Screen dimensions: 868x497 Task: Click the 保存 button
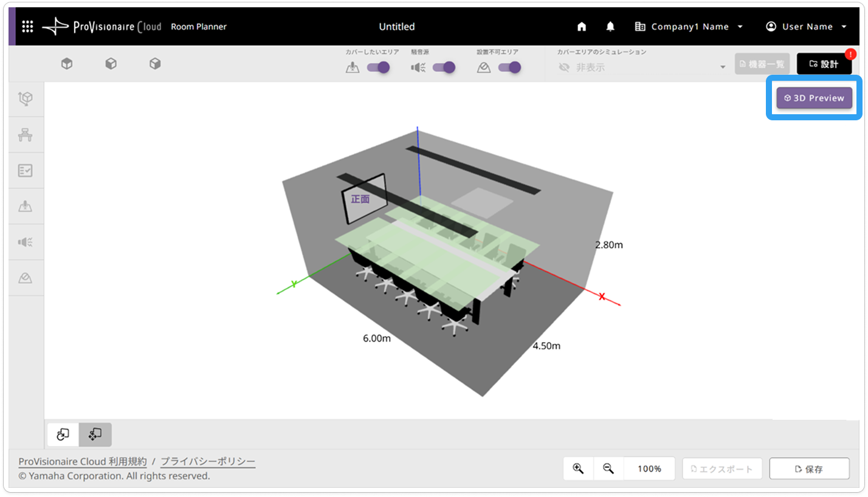[x=809, y=468]
